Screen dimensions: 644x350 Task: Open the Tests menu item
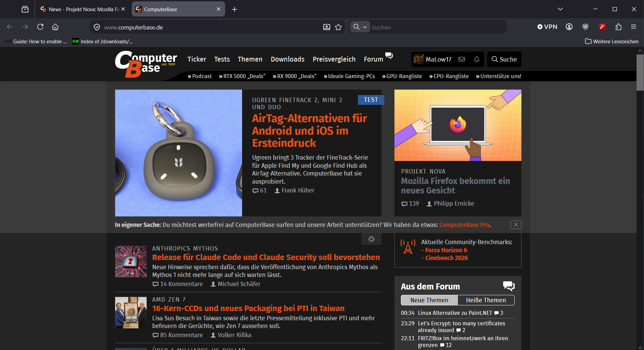(x=222, y=59)
